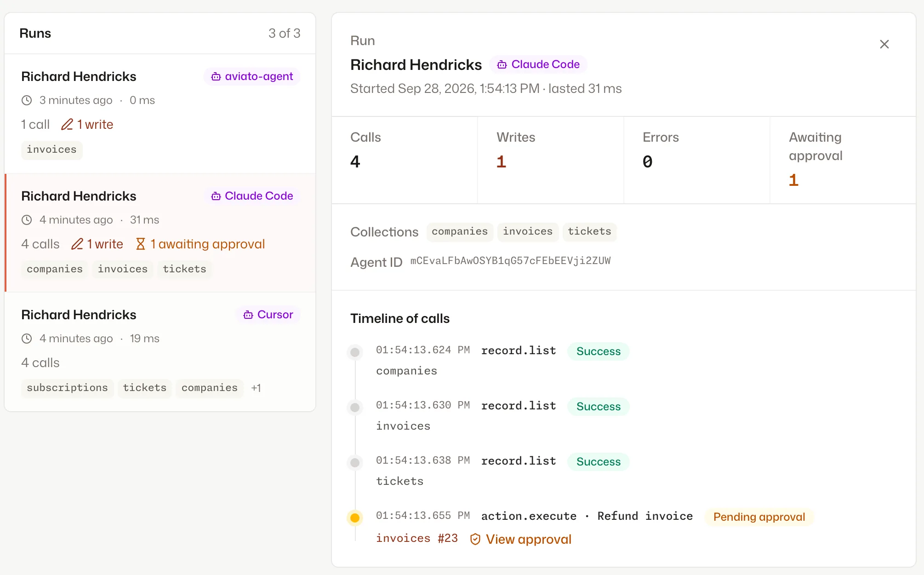Click invoices tag in Claude Code run card
The image size is (924, 575).
coord(123,269)
